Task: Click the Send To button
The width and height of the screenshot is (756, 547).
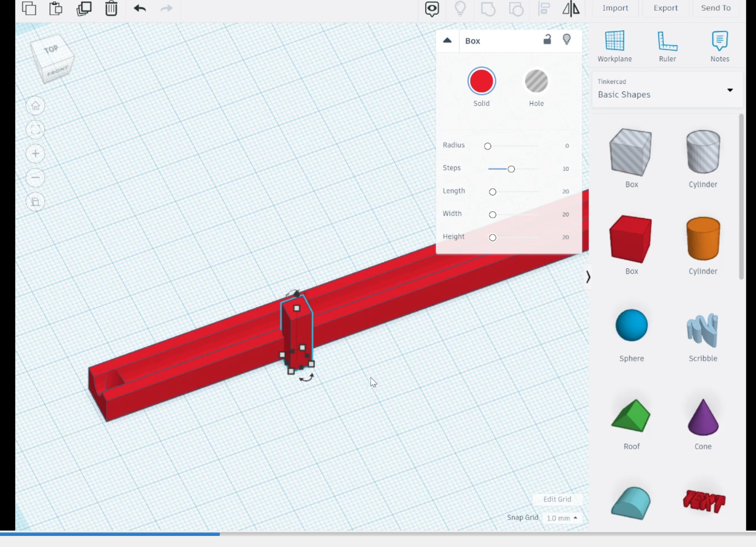Action: click(716, 8)
